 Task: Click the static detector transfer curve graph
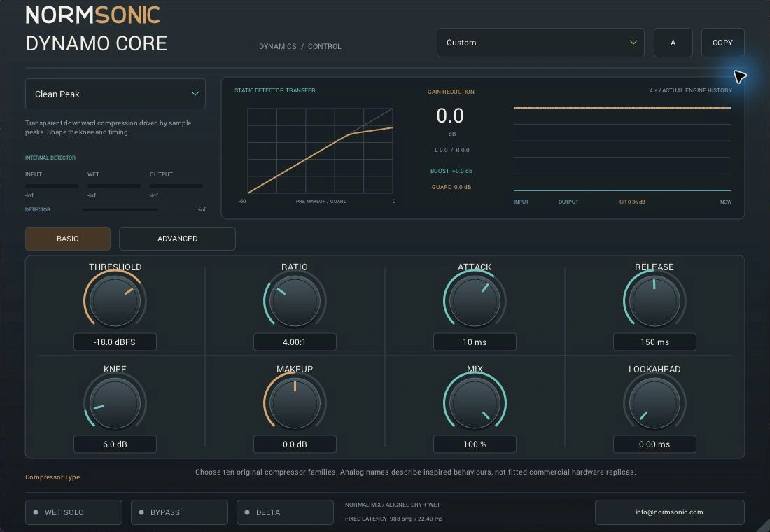point(320,150)
